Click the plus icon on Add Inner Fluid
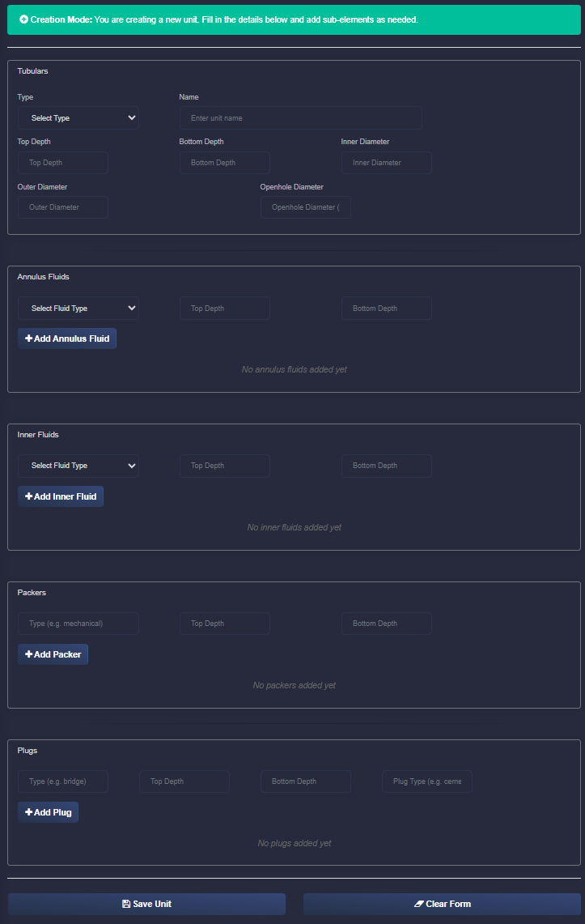 coord(28,496)
